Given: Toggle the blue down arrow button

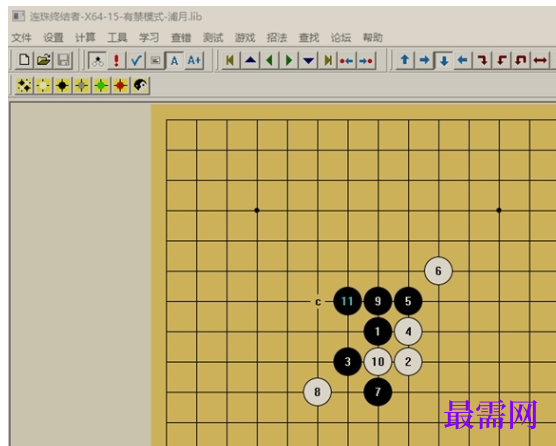Looking at the screenshot, I should point(444,60).
